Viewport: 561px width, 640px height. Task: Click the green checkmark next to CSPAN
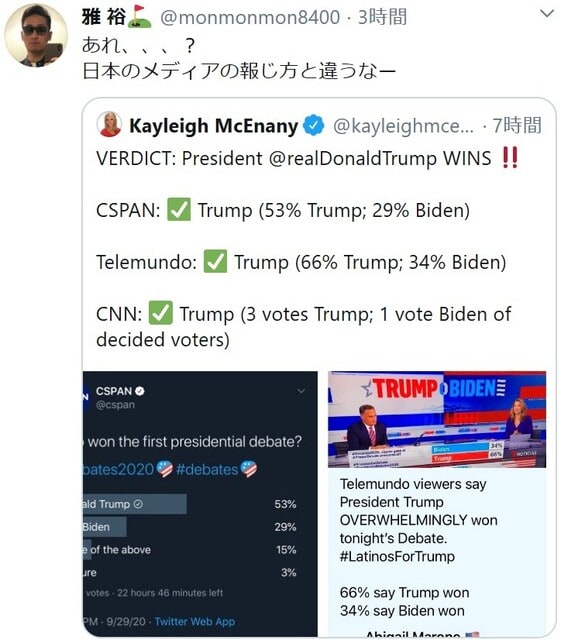pyautogui.click(x=179, y=210)
